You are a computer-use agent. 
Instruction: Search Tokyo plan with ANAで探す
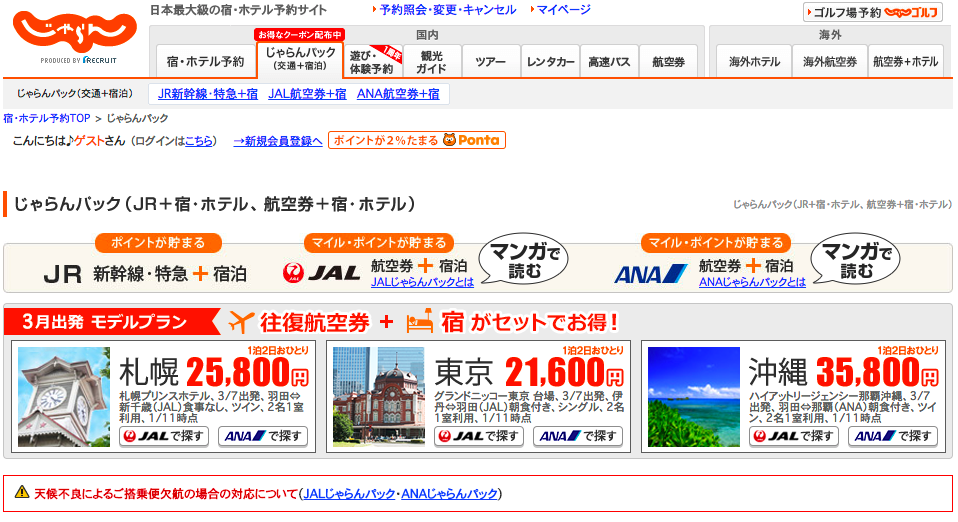pos(578,436)
